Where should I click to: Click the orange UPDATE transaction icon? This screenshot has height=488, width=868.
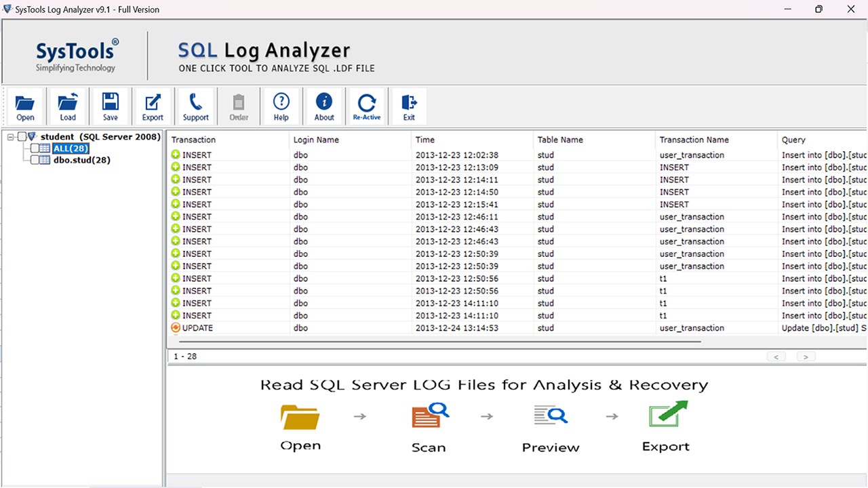click(x=176, y=327)
